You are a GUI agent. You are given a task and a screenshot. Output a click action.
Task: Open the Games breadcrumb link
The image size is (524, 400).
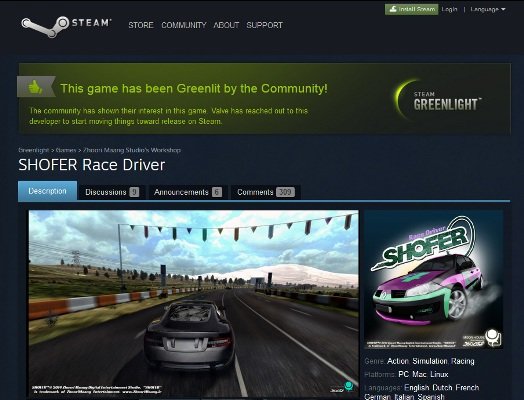click(x=66, y=150)
